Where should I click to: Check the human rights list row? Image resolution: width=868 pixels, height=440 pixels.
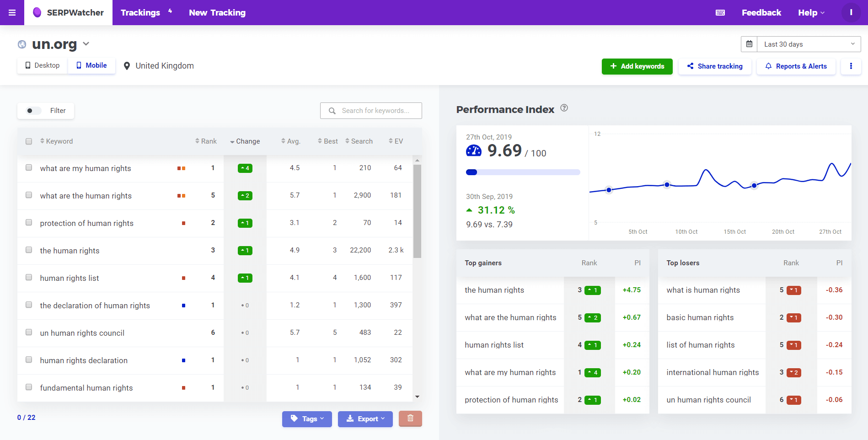tap(29, 277)
